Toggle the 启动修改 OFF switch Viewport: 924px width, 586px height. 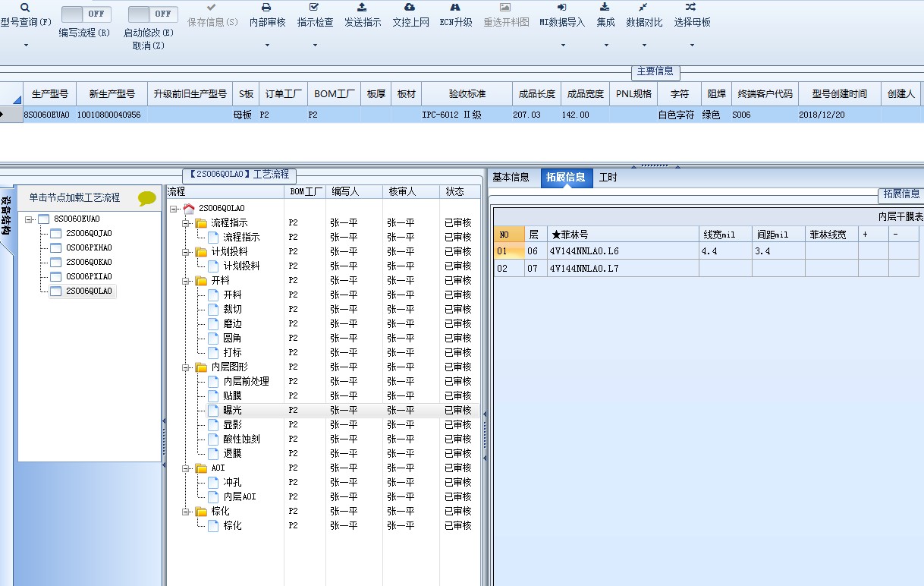[x=152, y=14]
